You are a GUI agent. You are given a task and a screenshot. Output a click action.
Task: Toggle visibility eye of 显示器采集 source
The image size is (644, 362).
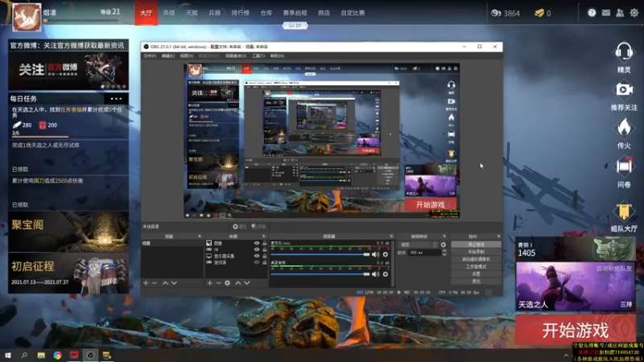point(257,256)
